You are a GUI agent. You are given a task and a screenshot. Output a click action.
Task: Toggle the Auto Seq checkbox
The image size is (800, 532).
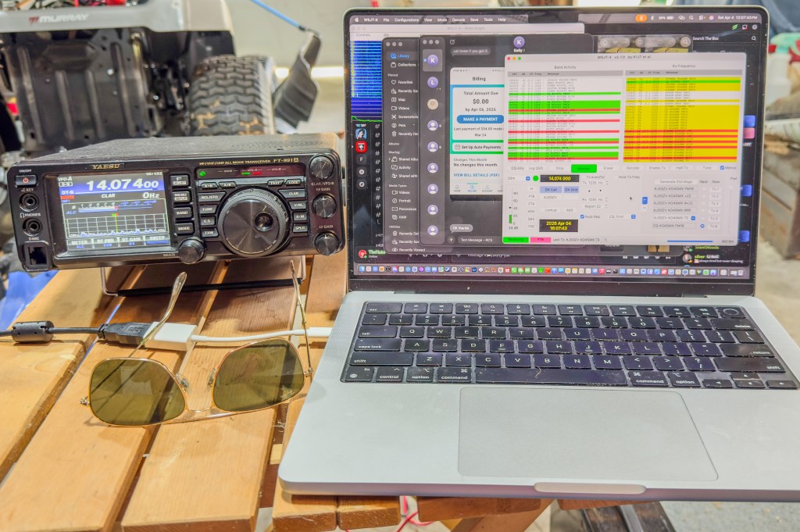tap(583, 216)
